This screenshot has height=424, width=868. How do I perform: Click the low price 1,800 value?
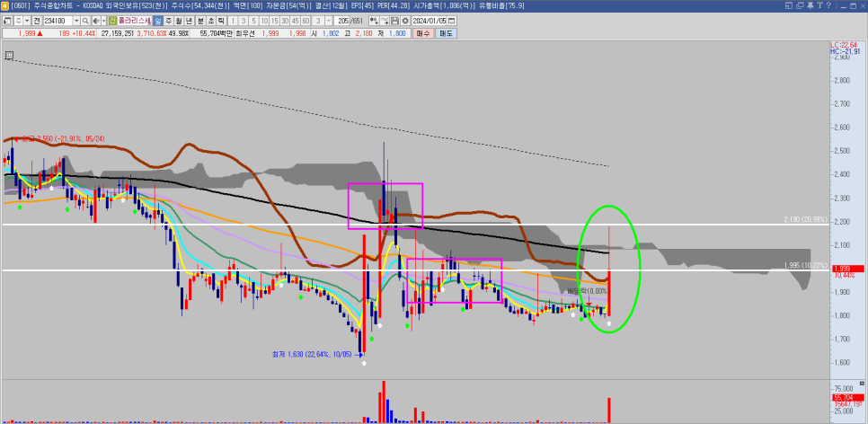coord(397,33)
